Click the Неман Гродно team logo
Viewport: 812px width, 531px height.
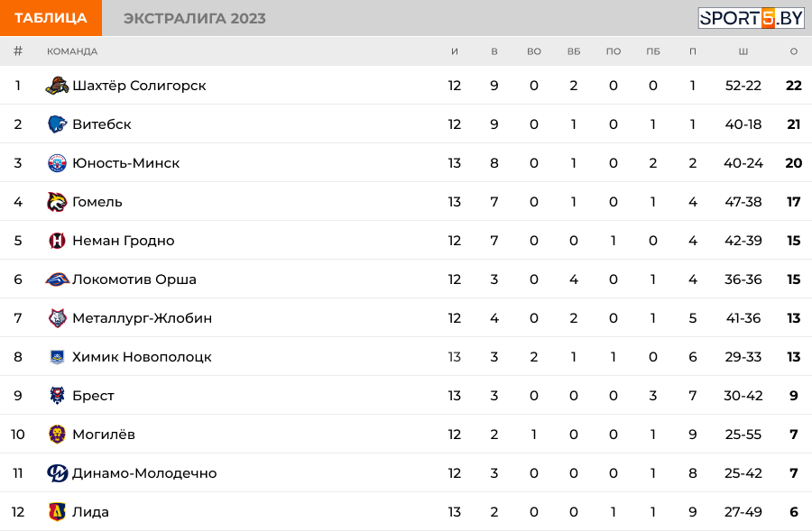click(x=57, y=241)
